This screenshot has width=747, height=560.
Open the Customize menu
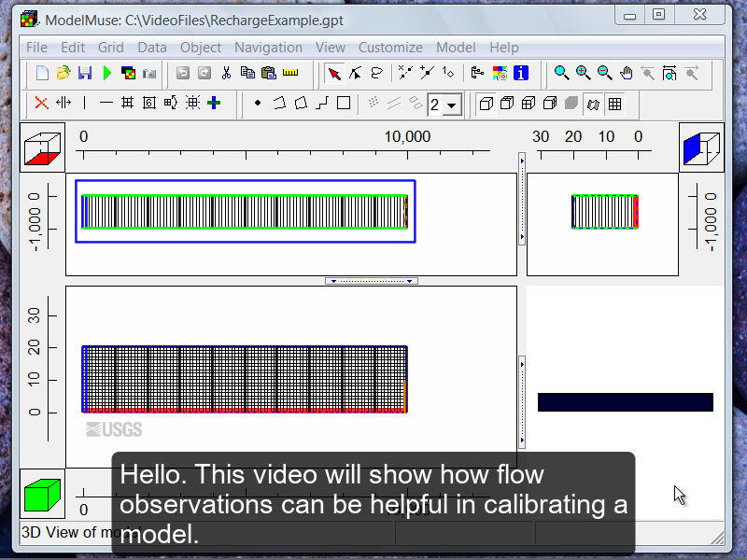(390, 48)
